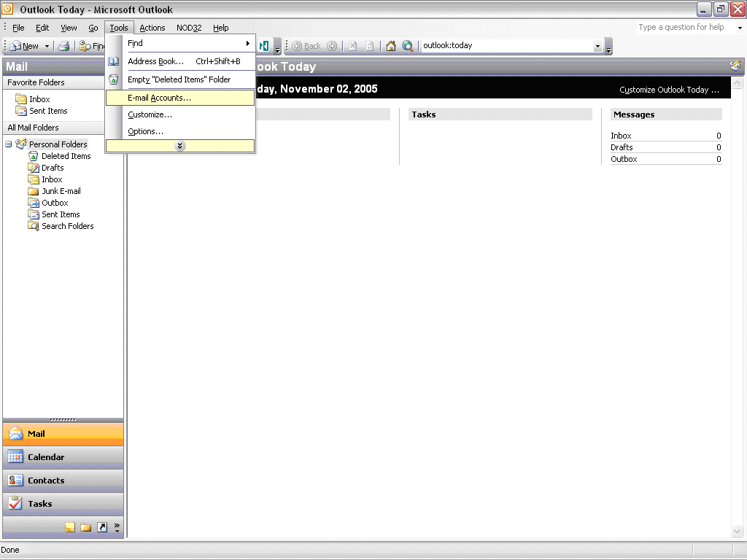The width and height of the screenshot is (747, 560).
Task: Click the Find toolbar button
Action: [x=92, y=46]
